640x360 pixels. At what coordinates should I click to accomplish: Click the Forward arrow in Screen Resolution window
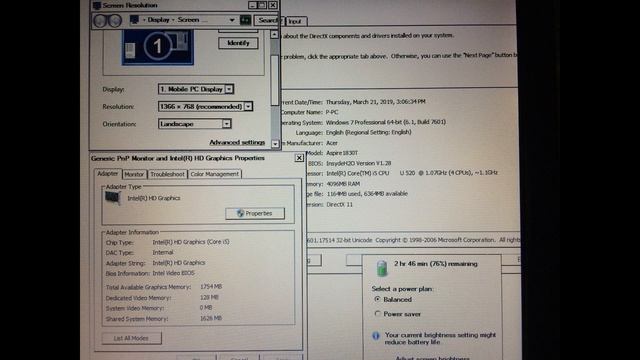coord(115,20)
